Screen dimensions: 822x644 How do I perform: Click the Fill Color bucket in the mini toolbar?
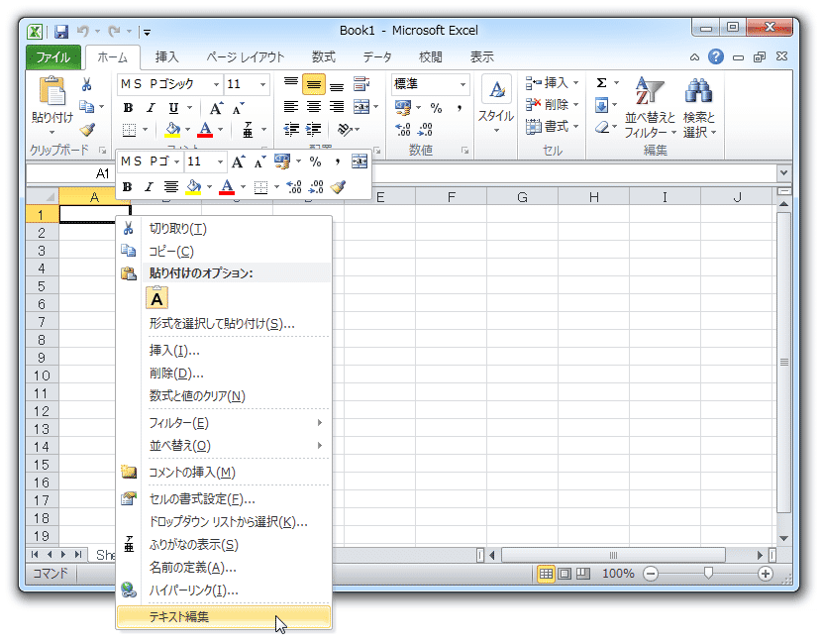pyautogui.click(x=193, y=186)
